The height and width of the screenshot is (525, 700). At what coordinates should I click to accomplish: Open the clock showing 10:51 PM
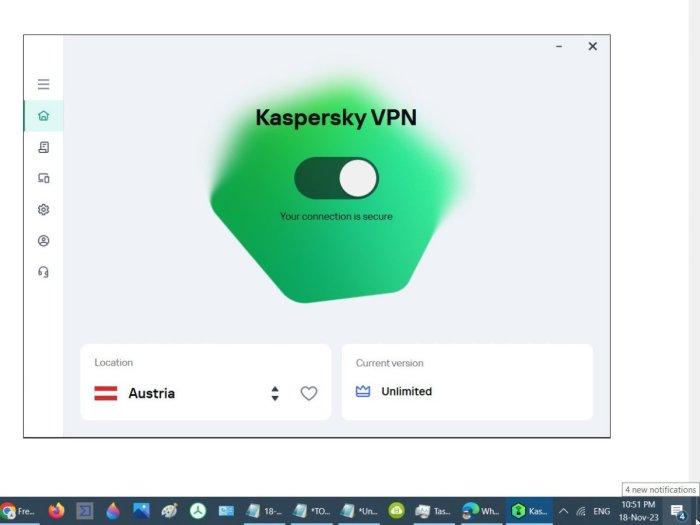click(x=638, y=511)
